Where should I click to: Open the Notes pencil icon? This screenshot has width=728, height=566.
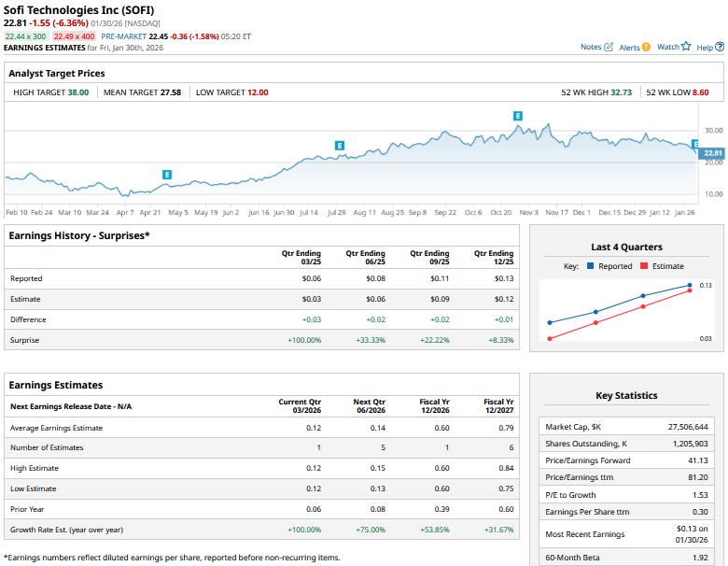pyautogui.click(x=609, y=47)
